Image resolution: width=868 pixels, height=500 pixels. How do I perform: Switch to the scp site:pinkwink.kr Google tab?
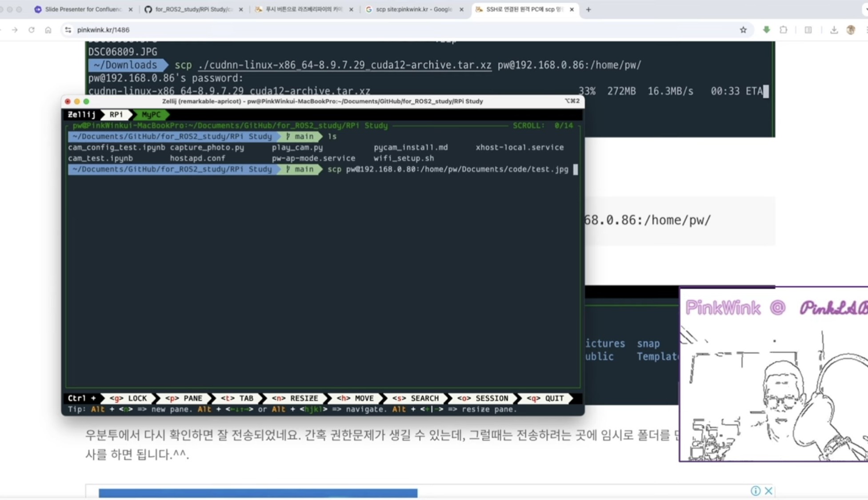413,9
